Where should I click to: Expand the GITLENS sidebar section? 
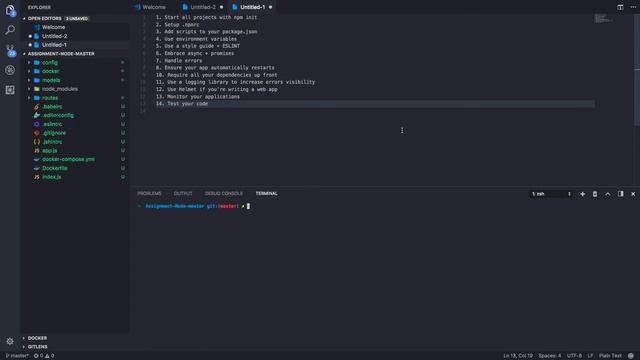coord(38,347)
